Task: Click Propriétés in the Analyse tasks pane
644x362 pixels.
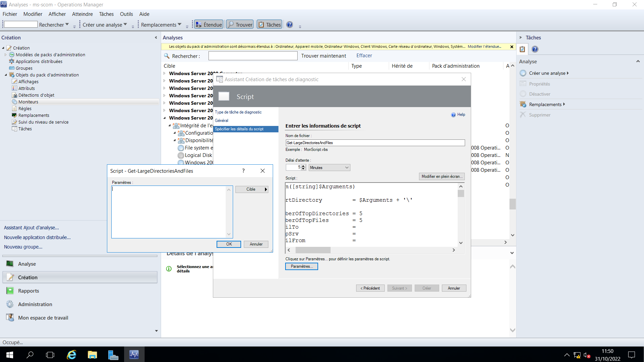Action: coord(539,83)
